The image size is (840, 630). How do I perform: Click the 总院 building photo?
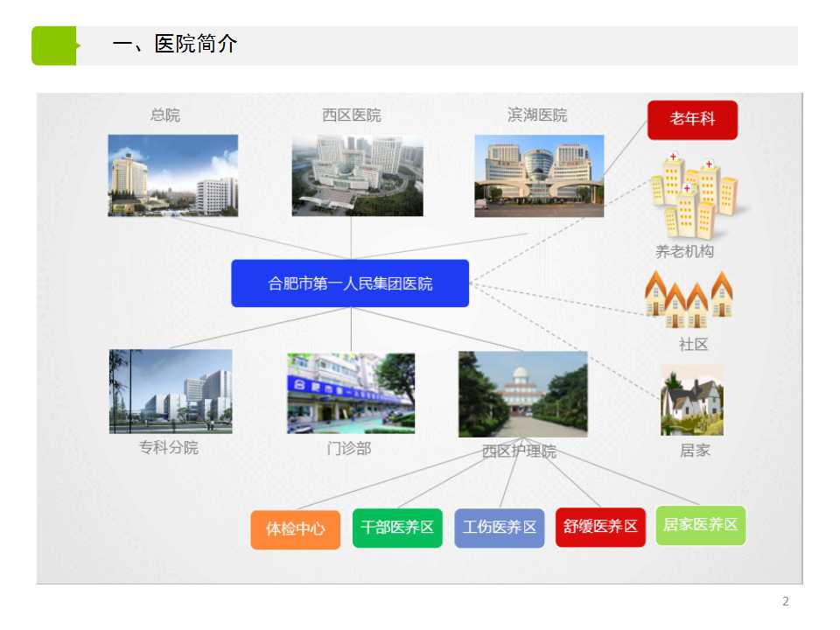[173, 175]
